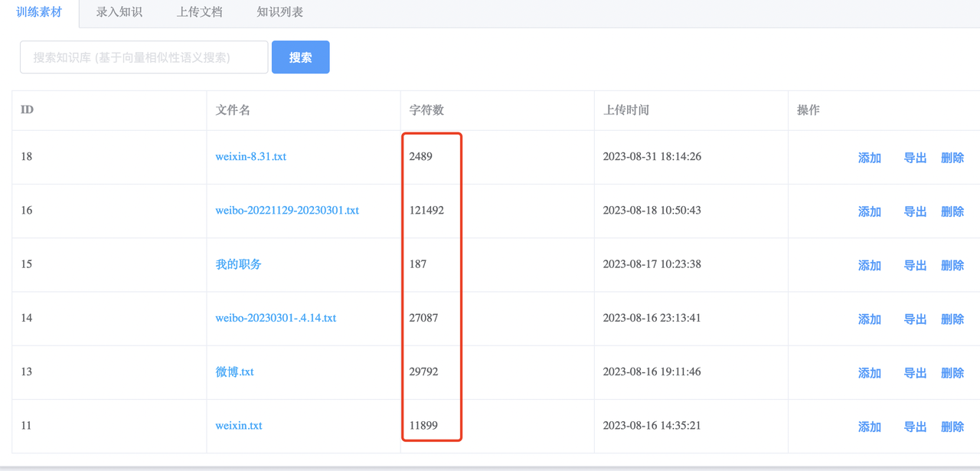Go to the 上传文档 tab

click(199, 12)
